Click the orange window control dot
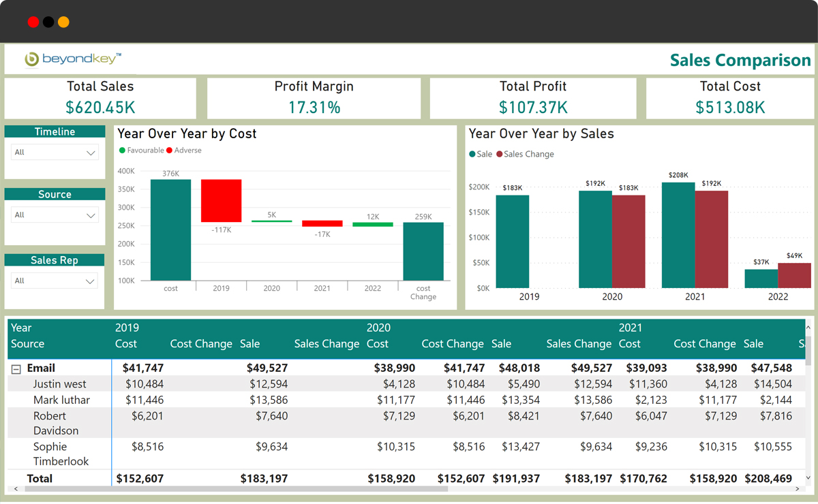This screenshot has height=504, width=818. (x=63, y=22)
